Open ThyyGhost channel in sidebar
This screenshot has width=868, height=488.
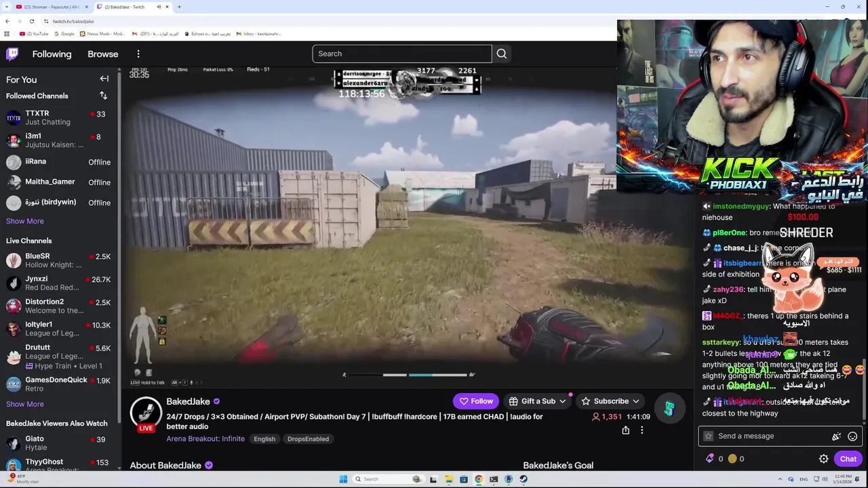(60, 466)
